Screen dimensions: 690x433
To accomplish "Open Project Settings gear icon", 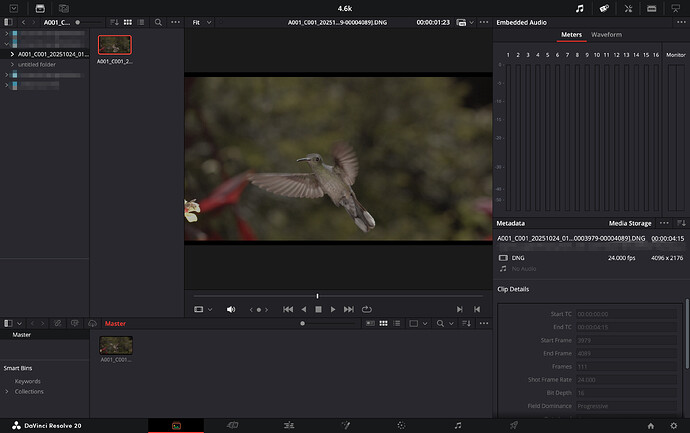I will [674, 426].
